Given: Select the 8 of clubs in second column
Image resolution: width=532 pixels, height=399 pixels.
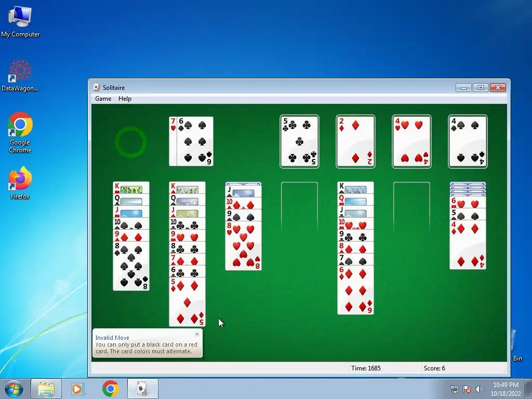Looking at the screenshot, I should point(187,248).
